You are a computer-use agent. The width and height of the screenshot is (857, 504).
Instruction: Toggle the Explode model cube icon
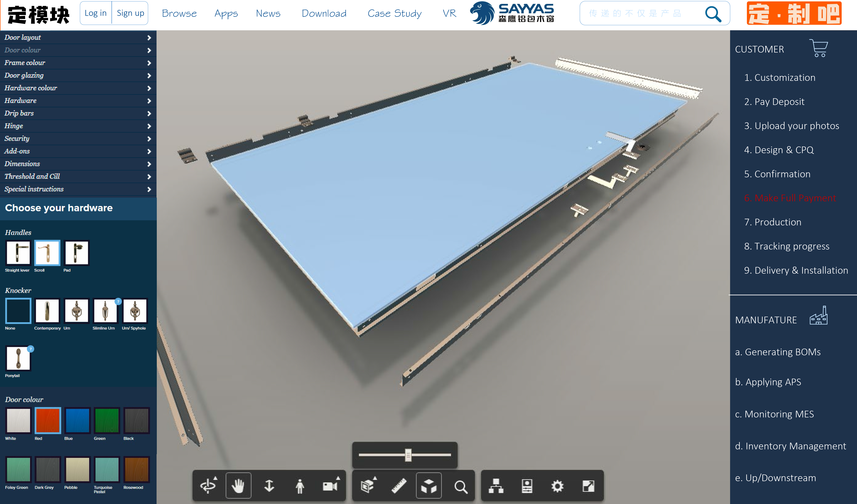(429, 486)
